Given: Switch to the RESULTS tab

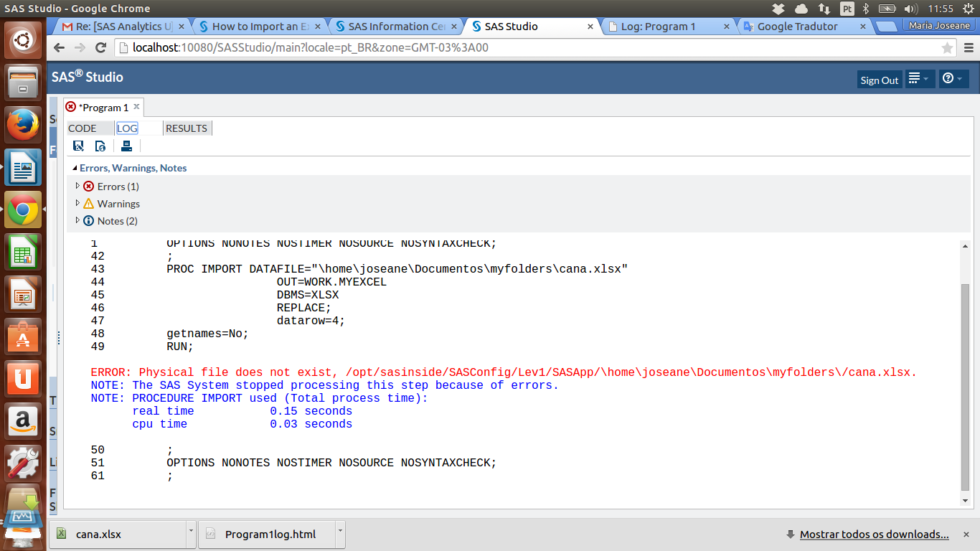Looking at the screenshot, I should 187,128.
